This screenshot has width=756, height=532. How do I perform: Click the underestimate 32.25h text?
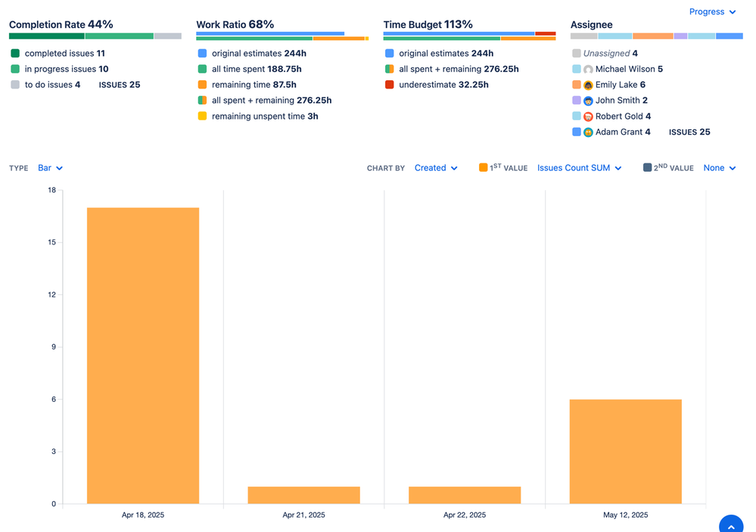tap(443, 85)
